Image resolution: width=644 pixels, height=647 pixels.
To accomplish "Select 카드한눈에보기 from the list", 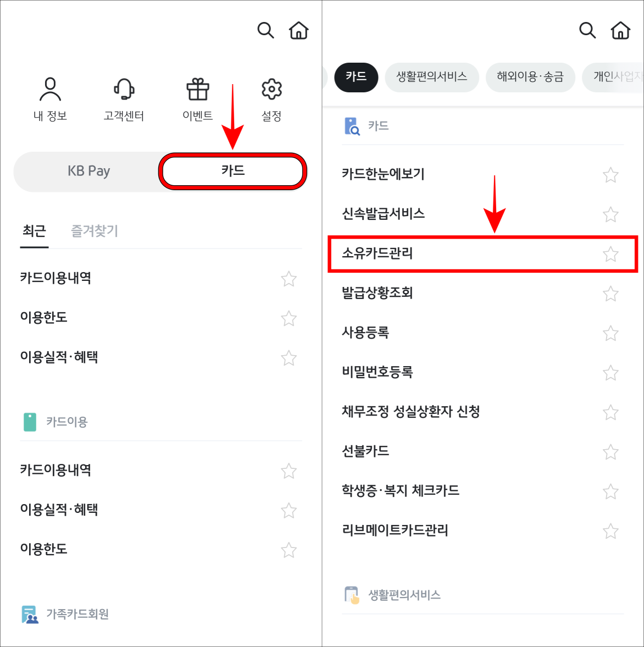I will click(x=384, y=174).
